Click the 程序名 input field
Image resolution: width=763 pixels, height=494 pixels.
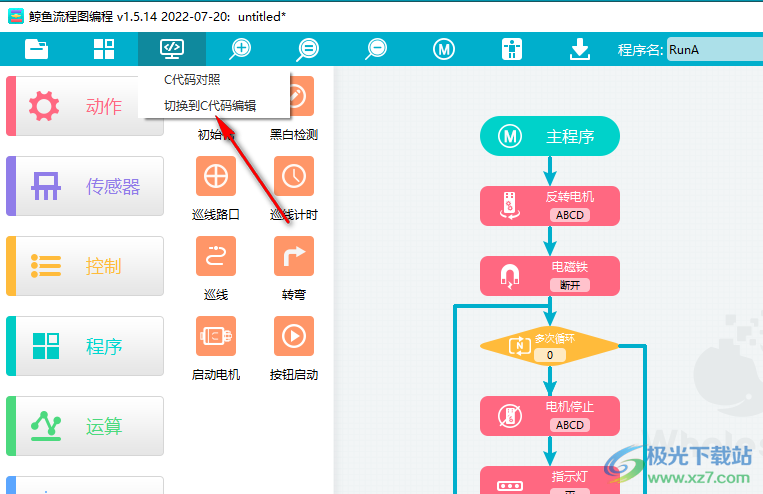point(714,50)
